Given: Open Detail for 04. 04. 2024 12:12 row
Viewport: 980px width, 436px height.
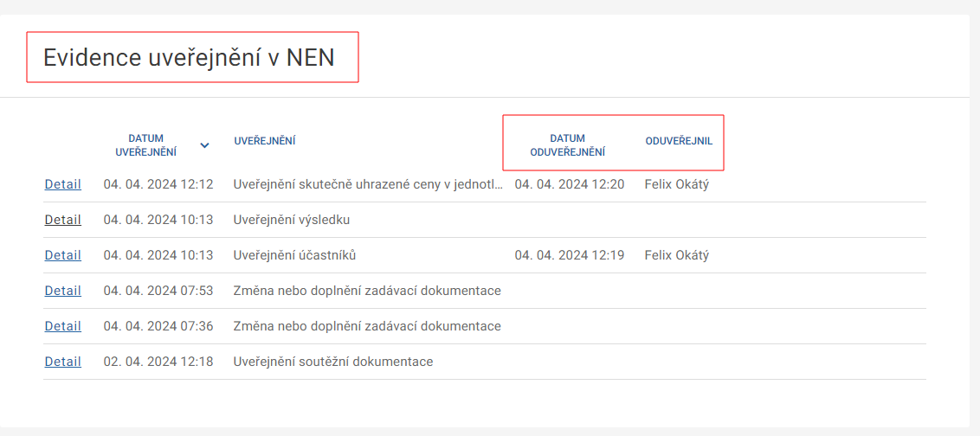Looking at the screenshot, I should [62, 184].
